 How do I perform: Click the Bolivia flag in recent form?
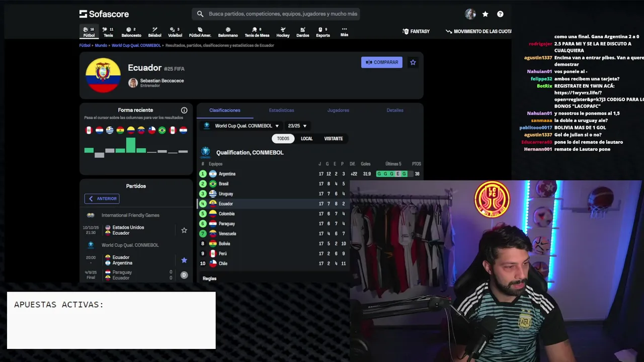point(120,130)
